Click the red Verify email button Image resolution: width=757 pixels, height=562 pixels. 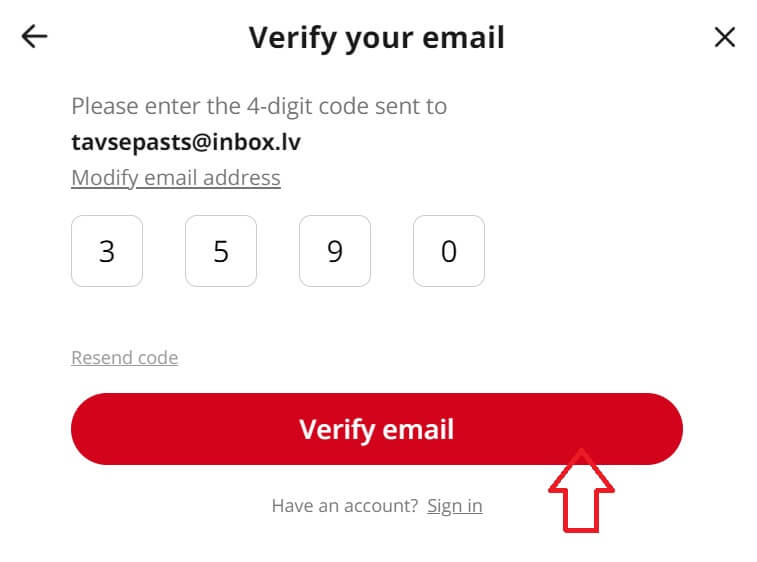click(x=377, y=429)
